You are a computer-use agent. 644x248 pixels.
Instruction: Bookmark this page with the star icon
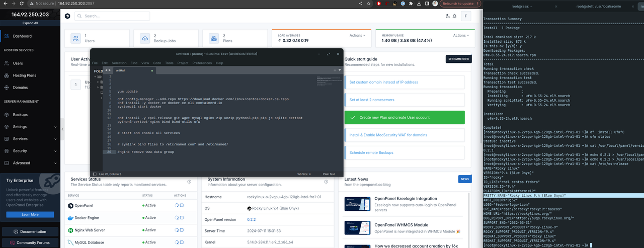[369, 4]
